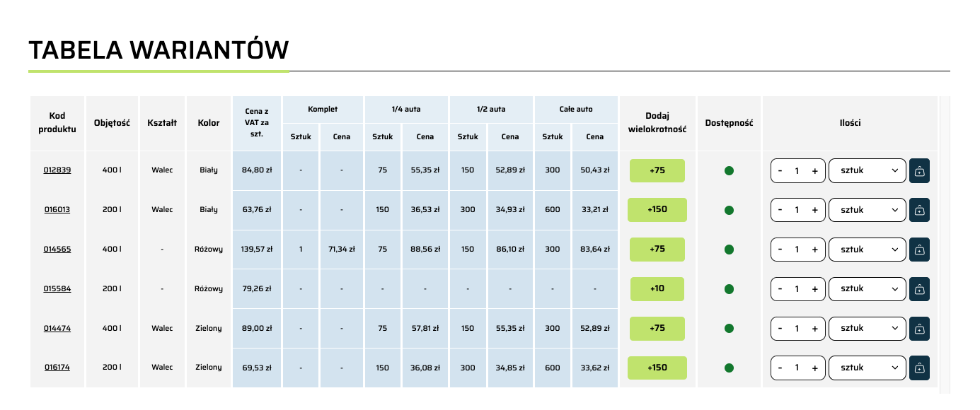The width and height of the screenshot is (980, 410).
Task: Click cart icon for product 016013
Action: (919, 210)
